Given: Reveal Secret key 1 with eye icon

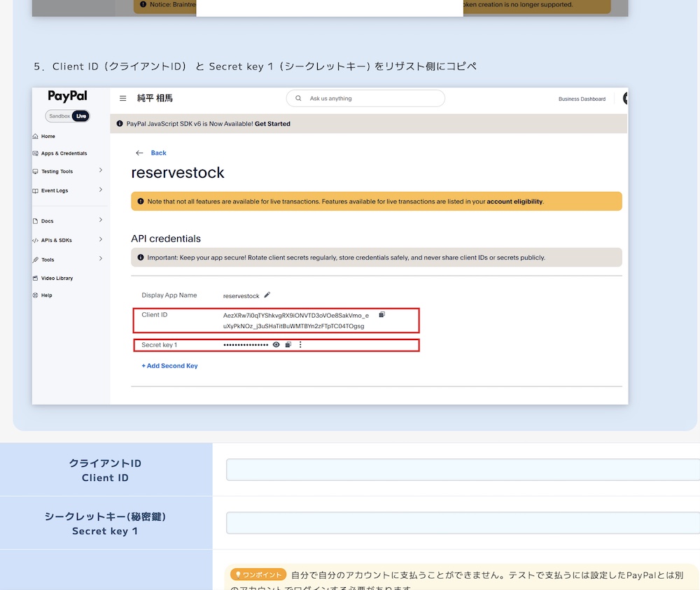Looking at the screenshot, I should 276,345.
